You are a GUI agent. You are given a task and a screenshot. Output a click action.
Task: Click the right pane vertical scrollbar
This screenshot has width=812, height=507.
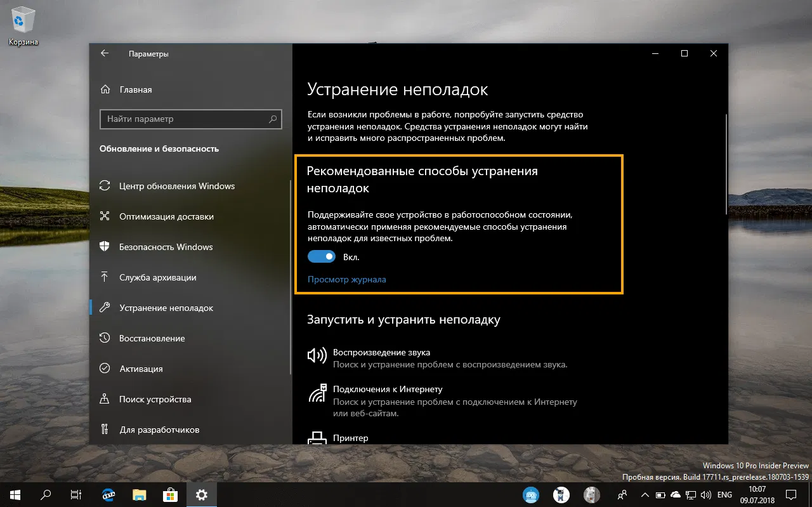(x=726, y=165)
